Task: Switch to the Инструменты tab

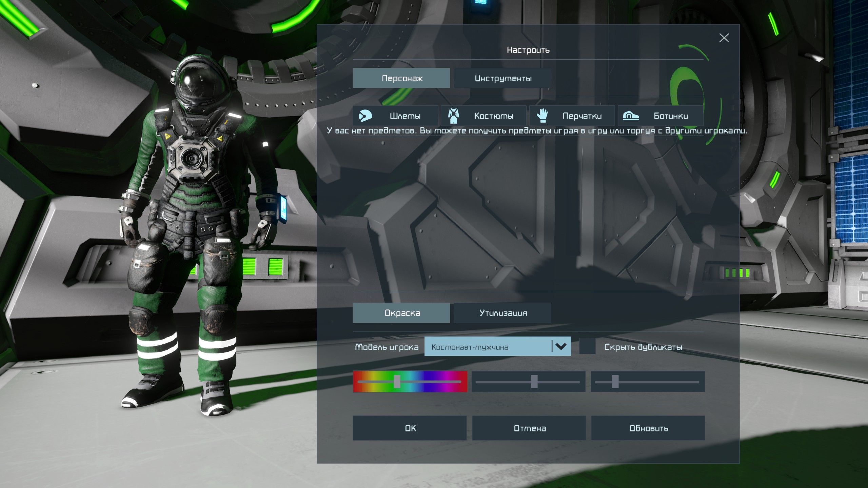Action: [x=502, y=78]
